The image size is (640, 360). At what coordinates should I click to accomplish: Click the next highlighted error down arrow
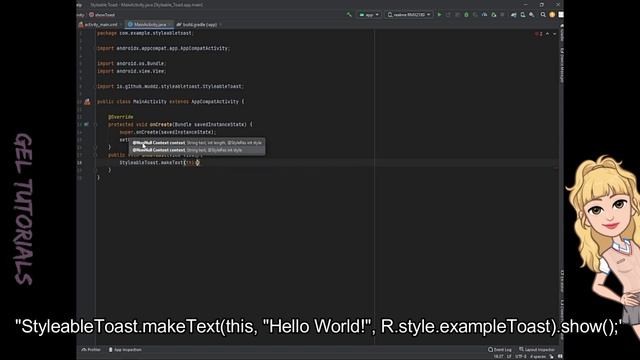[554, 34]
